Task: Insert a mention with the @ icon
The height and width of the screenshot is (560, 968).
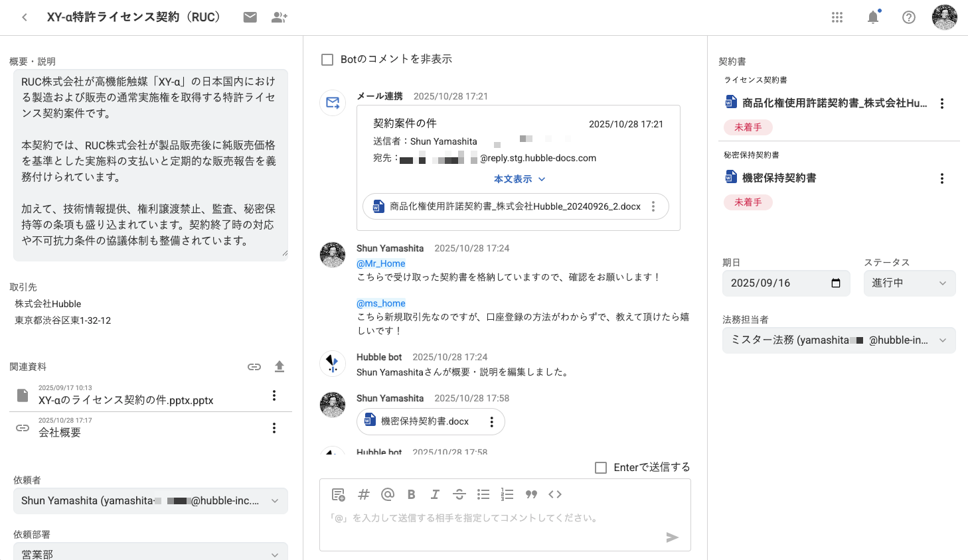Action: (x=388, y=494)
